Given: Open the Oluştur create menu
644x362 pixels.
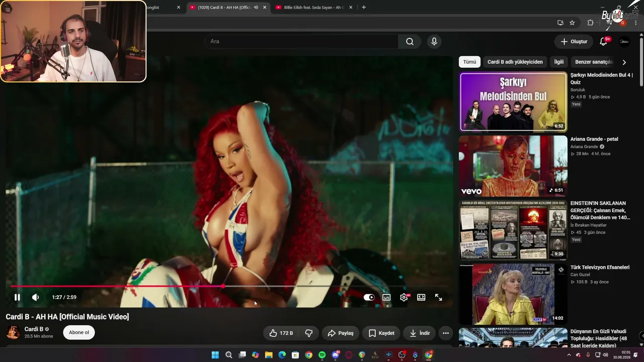Looking at the screenshot, I should [x=574, y=42].
